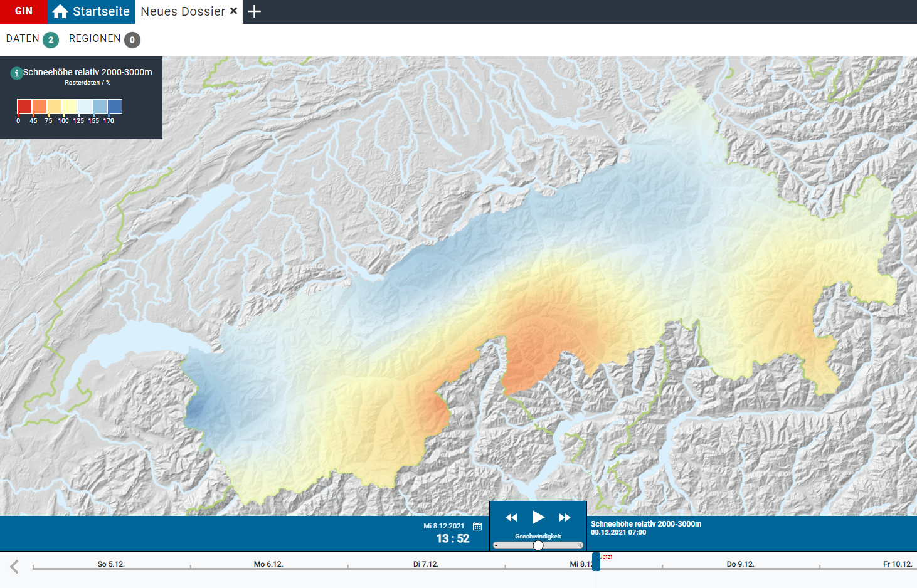Viewport: 917px width, 588px height.
Task: Fast forward the timeline animation
Action: [565, 517]
